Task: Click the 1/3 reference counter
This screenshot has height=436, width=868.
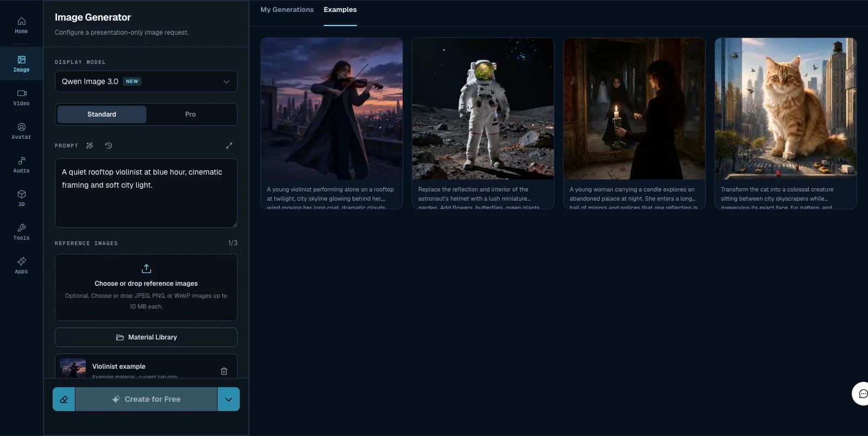Action: [x=233, y=243]
